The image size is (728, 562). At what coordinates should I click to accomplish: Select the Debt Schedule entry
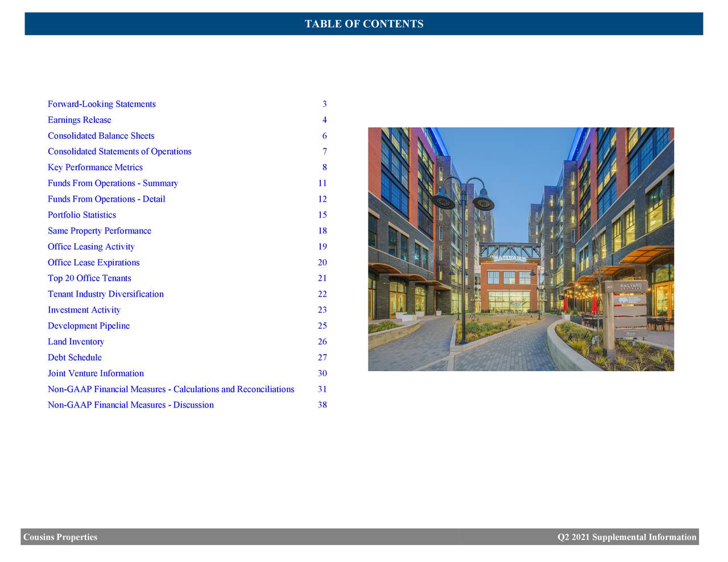click(x=75, y=357)
